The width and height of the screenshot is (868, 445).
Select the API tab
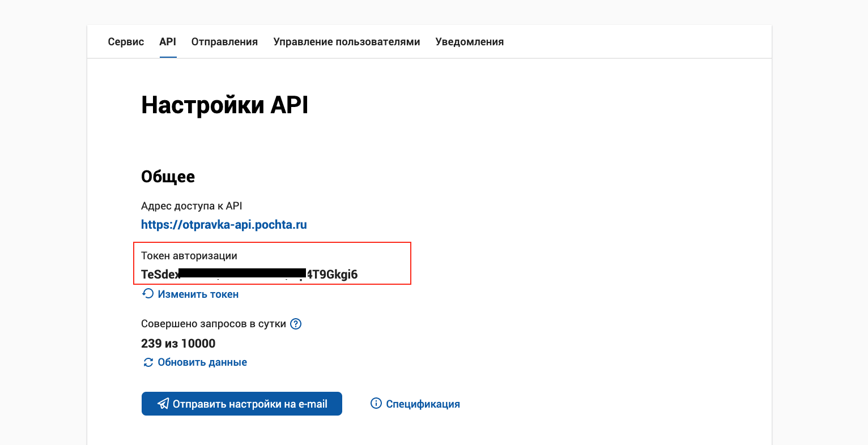click(x=168, y=42)
